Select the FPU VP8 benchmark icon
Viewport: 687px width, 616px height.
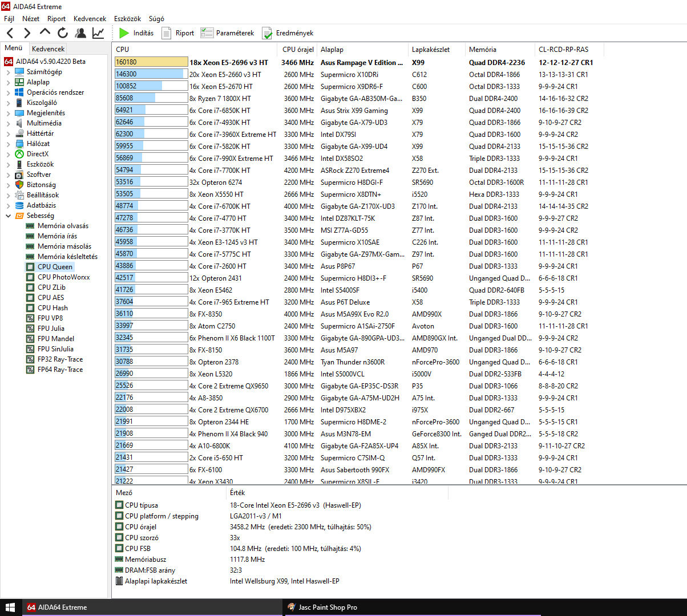[x=30, y=318]
